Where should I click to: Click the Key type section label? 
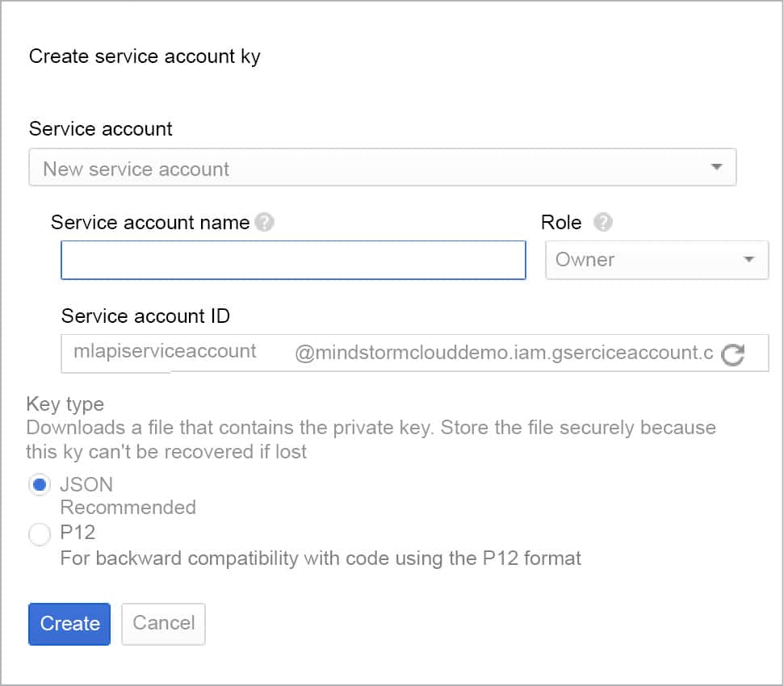point(65,404)
